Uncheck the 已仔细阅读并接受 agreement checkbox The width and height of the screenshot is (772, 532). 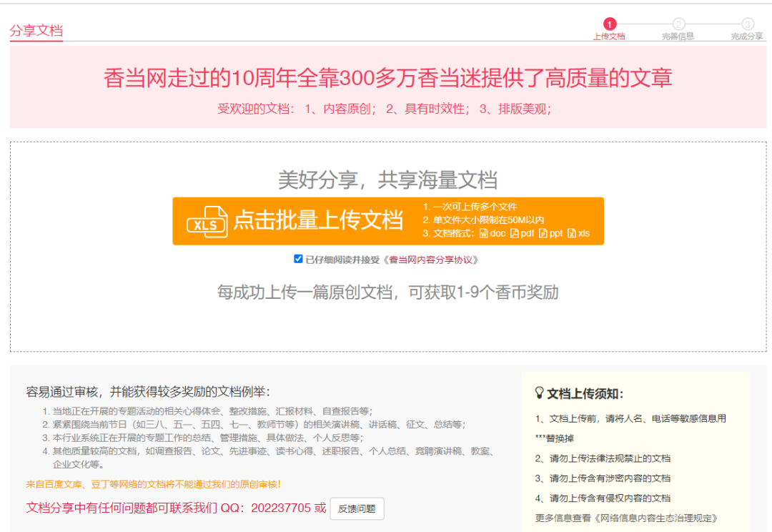pyautogui.click(x=298, y=259)
